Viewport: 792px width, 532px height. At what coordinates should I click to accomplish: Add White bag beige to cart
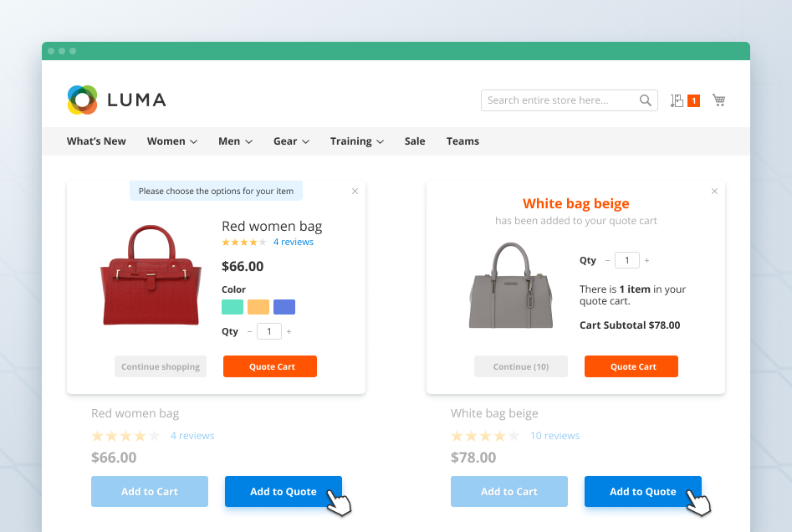(508, 491)
